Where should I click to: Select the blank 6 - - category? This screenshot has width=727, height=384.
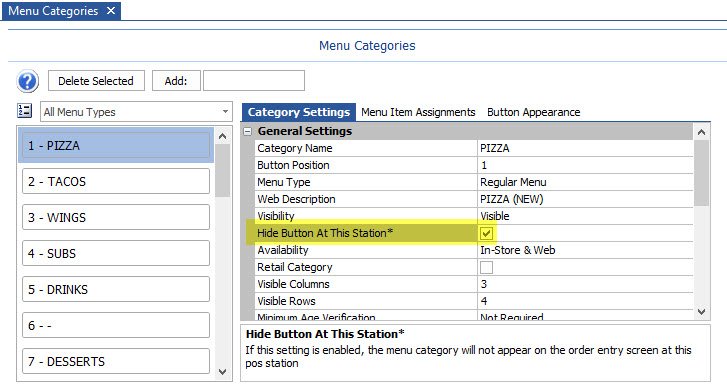pos(116,325)
